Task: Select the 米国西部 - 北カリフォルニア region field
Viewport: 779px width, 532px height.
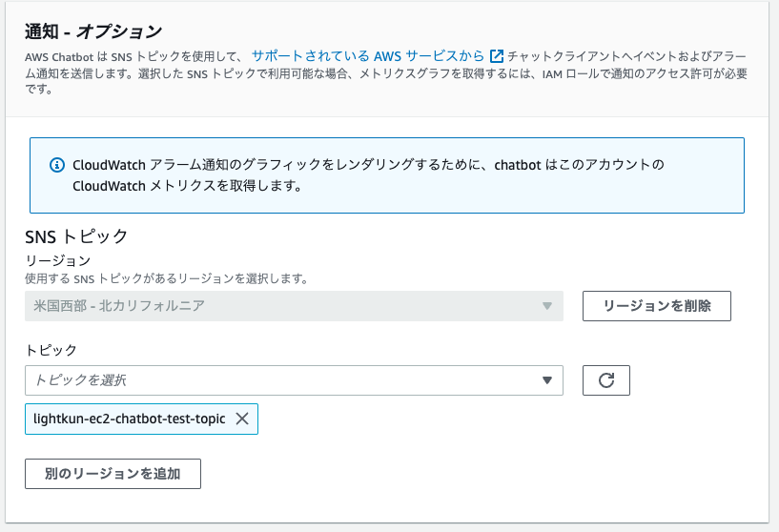Action: tap(294, 306)
